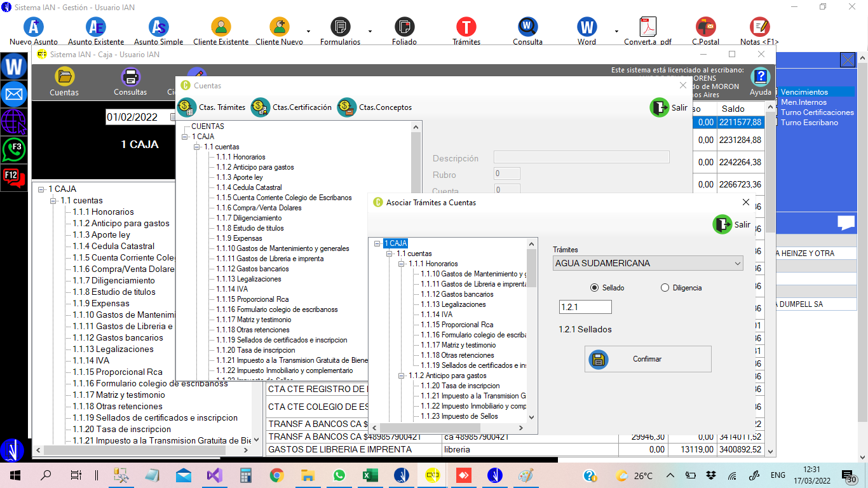Click the Ctas. Trámites icon
The width and height of the screenshot is (868, 488).
click(187, 107)
